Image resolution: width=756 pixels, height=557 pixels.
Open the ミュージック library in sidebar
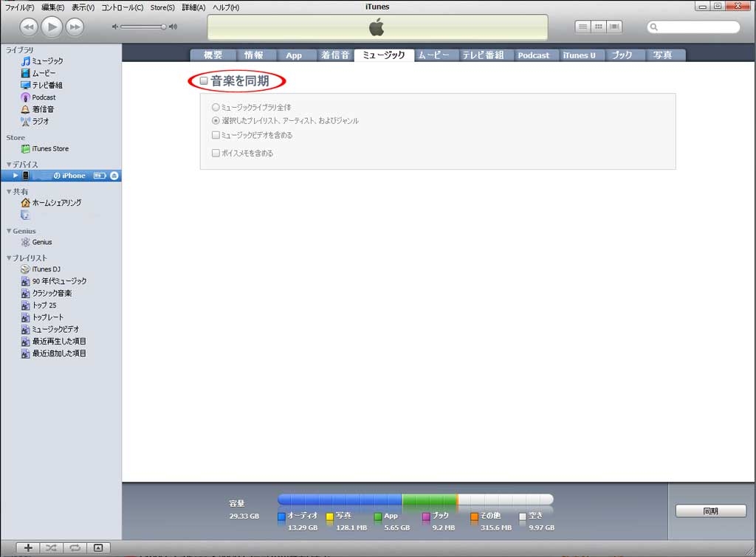click(x=42, y=60)
